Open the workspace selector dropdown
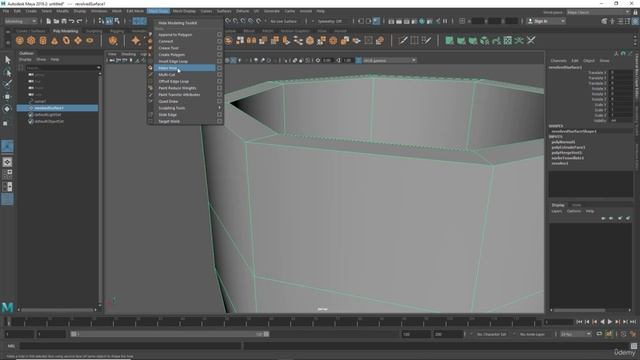 click(x=598, y=12)
